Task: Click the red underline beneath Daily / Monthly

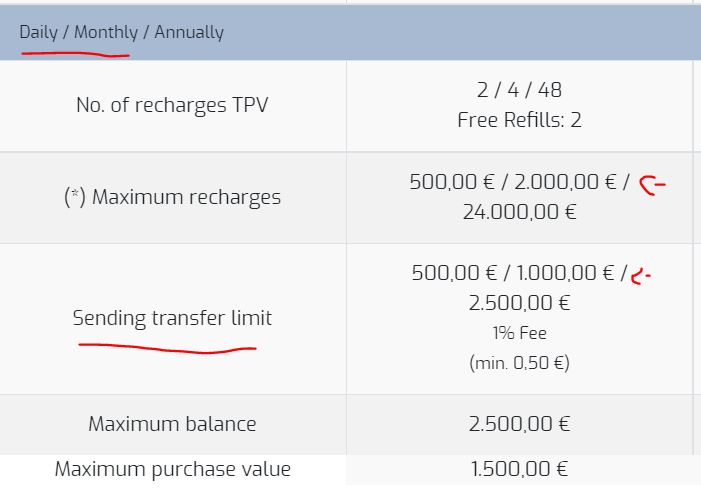Action: [74, 53]
